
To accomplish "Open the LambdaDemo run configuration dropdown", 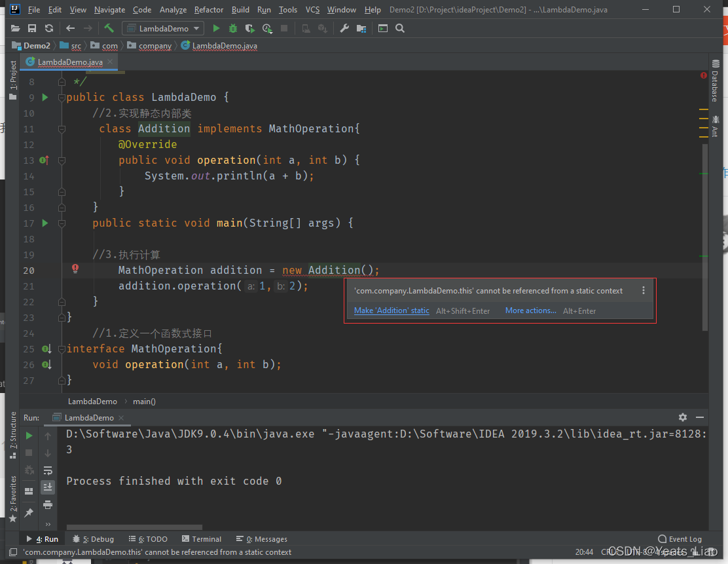I will click(162, 28).
